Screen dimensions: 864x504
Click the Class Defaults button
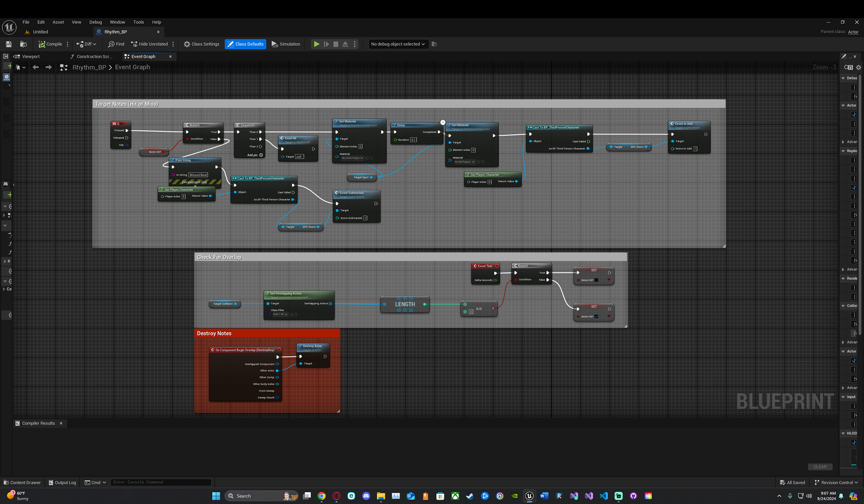(x=245, y=44)
